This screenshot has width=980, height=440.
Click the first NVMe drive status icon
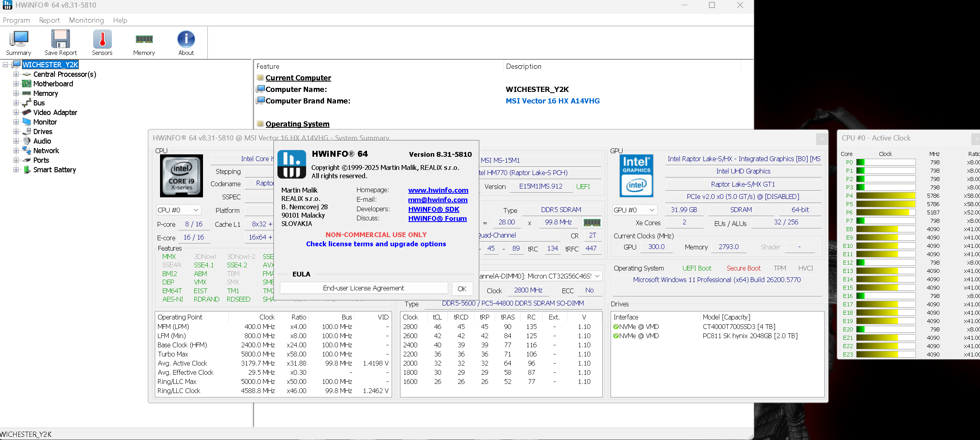coord(616,327)
